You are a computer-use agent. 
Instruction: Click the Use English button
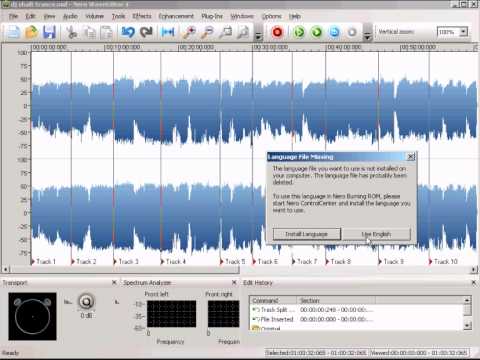coord(376,234)
